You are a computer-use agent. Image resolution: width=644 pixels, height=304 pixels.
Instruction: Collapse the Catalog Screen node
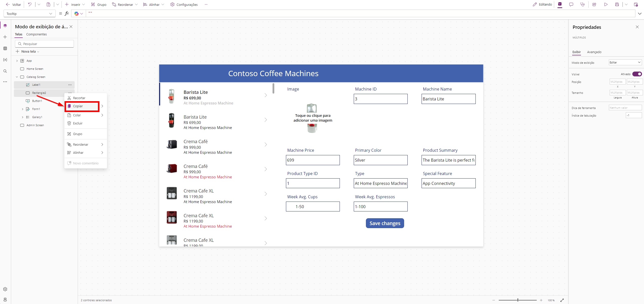coord(17,77)
